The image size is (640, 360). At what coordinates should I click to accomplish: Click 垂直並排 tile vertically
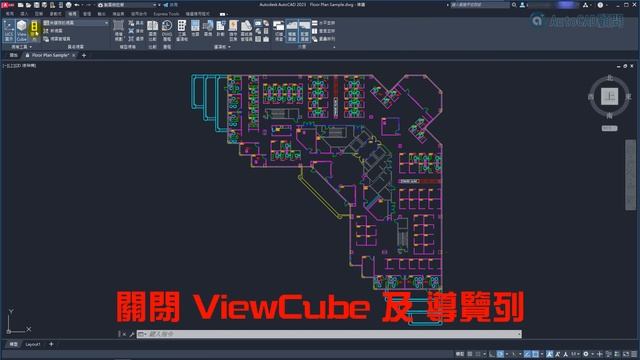(323, 31)
